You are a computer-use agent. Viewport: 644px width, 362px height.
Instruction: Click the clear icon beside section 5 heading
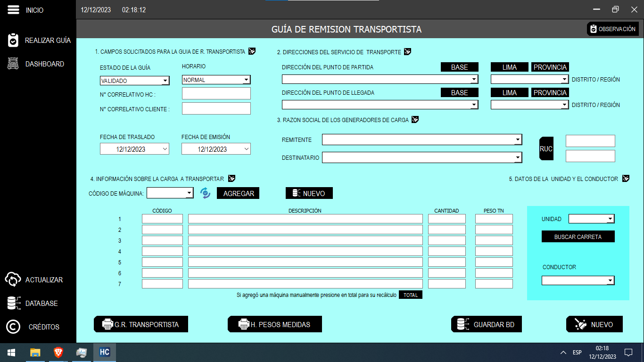[626, 179]
